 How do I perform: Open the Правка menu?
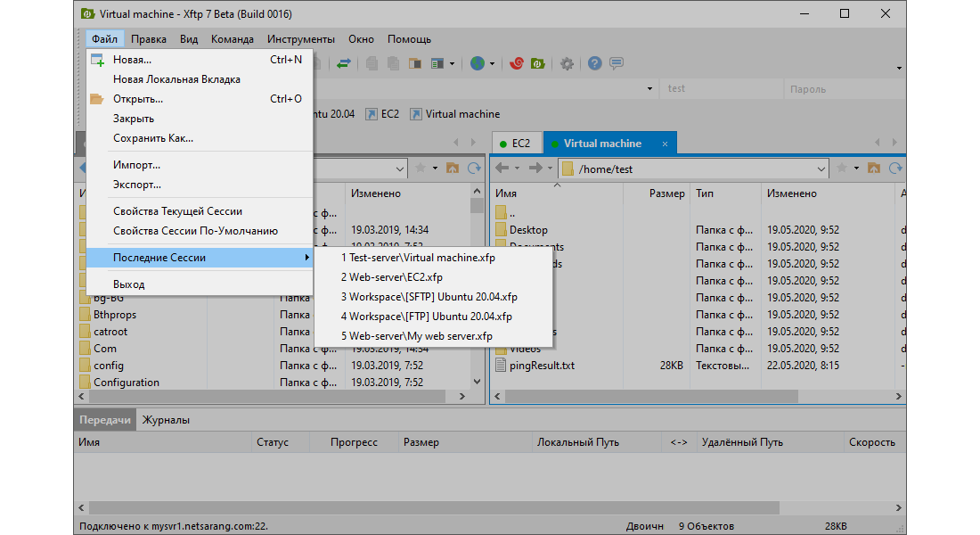[x=149, y=39]
